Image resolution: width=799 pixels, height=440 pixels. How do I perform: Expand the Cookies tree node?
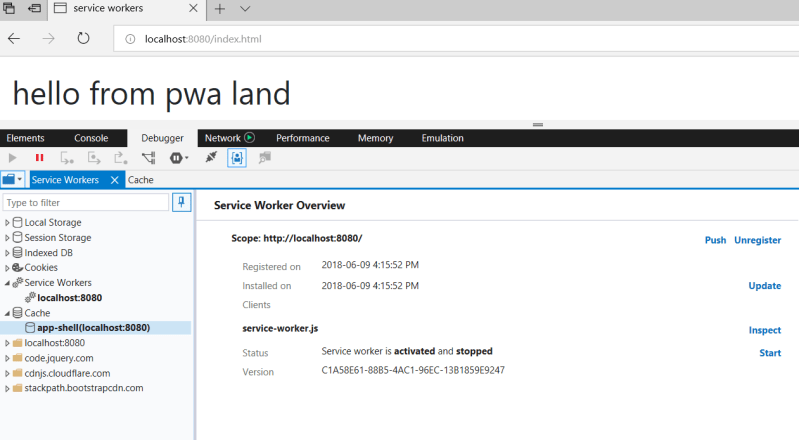point(7,268)
